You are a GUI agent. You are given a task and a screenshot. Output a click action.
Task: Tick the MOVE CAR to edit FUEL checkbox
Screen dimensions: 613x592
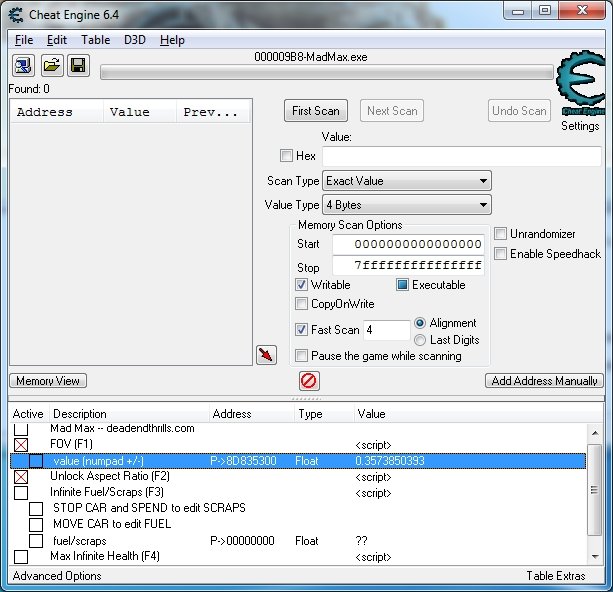coord(36,525)
